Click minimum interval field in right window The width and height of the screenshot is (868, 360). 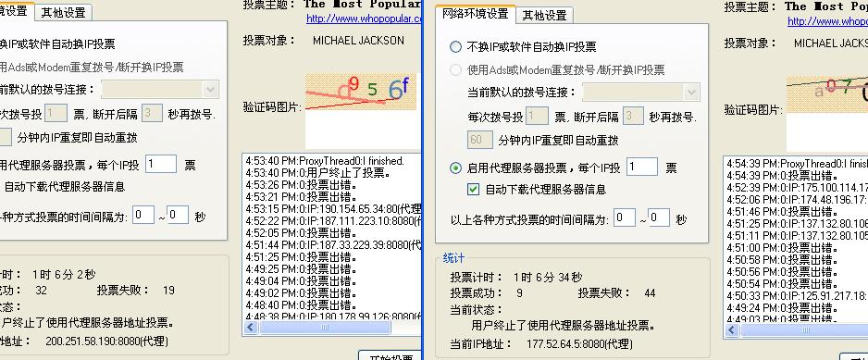625,217
